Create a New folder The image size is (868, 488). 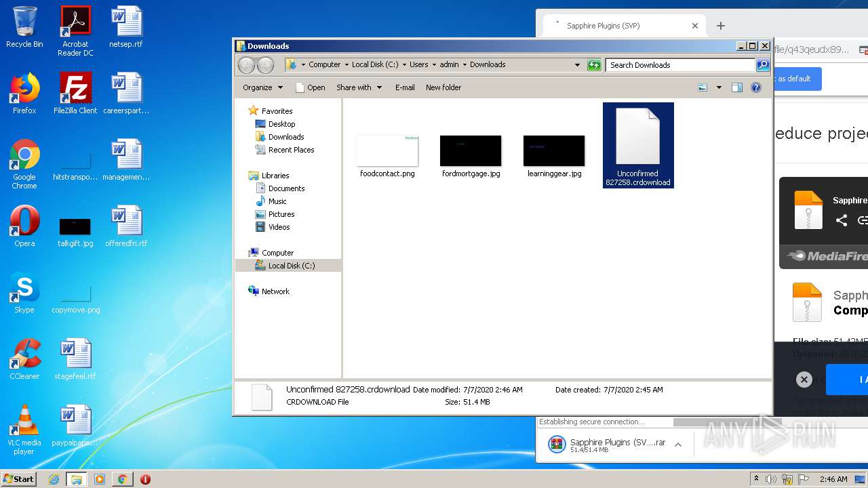443,87
